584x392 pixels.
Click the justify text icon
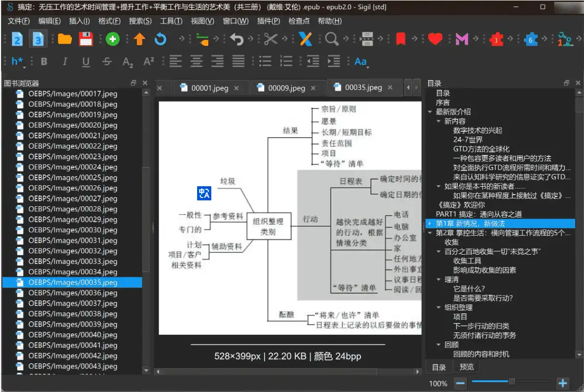(x=238, y=61)
